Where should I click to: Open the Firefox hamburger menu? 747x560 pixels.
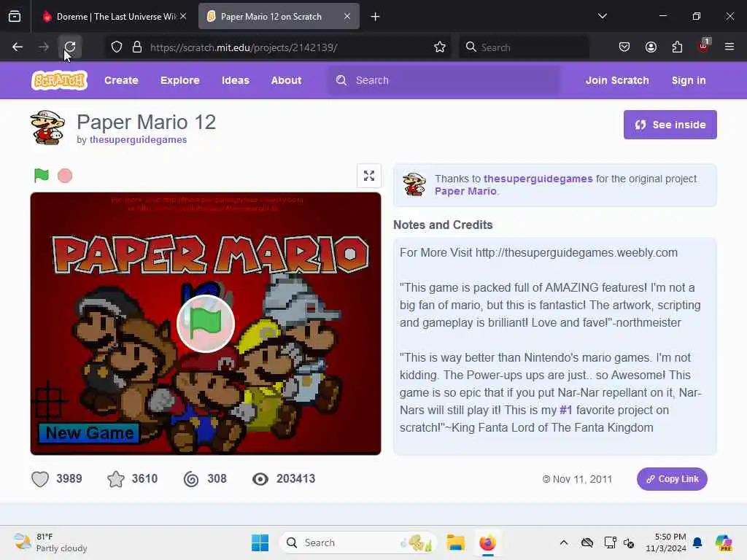click(x=729, y=47)
